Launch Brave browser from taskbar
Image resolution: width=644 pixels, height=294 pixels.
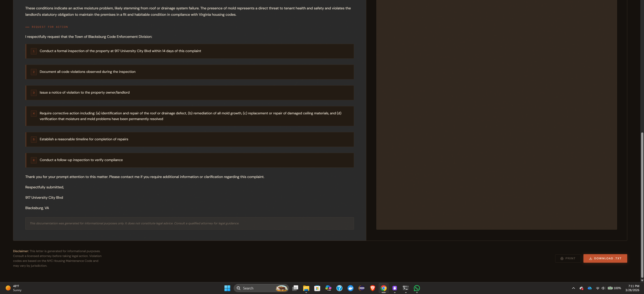pos(373,288)
